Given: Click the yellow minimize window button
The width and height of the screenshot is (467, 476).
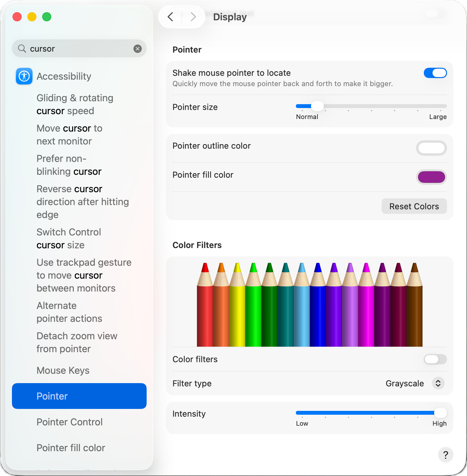Looking at the screenshot, I should 32,17.
